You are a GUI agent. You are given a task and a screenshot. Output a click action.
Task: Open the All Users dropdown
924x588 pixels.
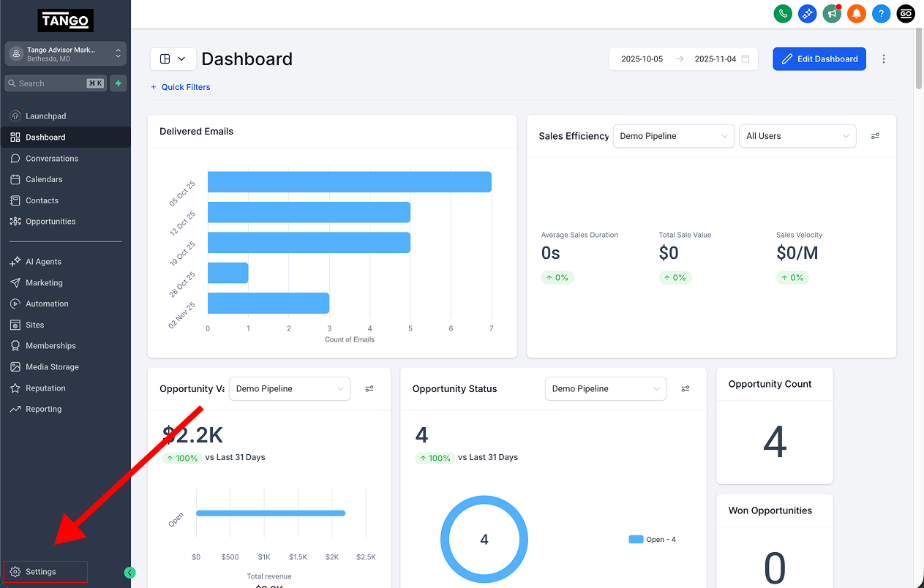(797, 136)
